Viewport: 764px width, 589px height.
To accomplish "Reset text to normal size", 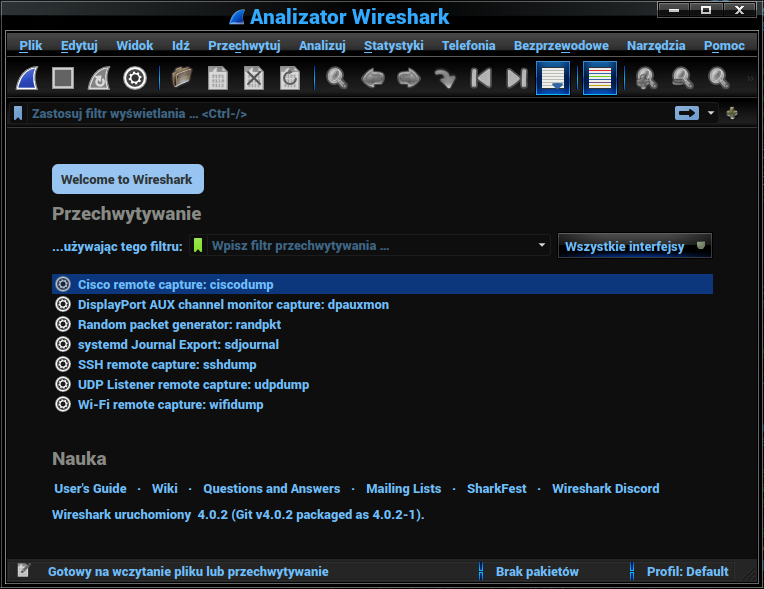I will click(719, 78).
